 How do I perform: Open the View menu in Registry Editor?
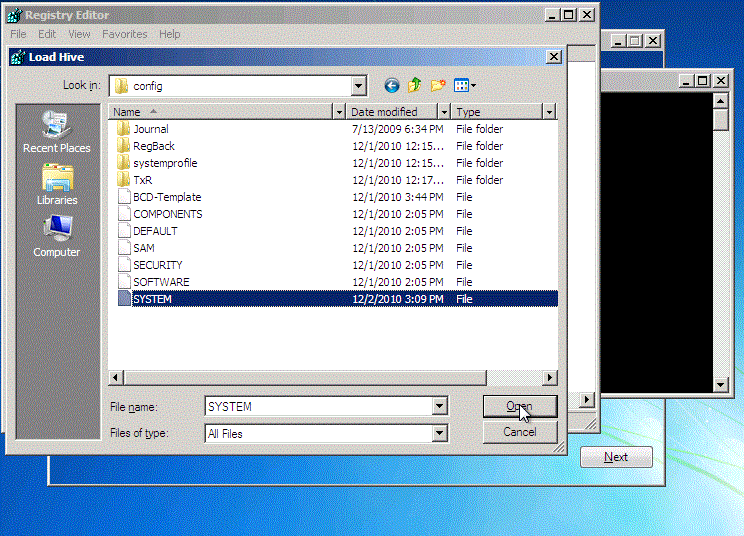[79, 34]
